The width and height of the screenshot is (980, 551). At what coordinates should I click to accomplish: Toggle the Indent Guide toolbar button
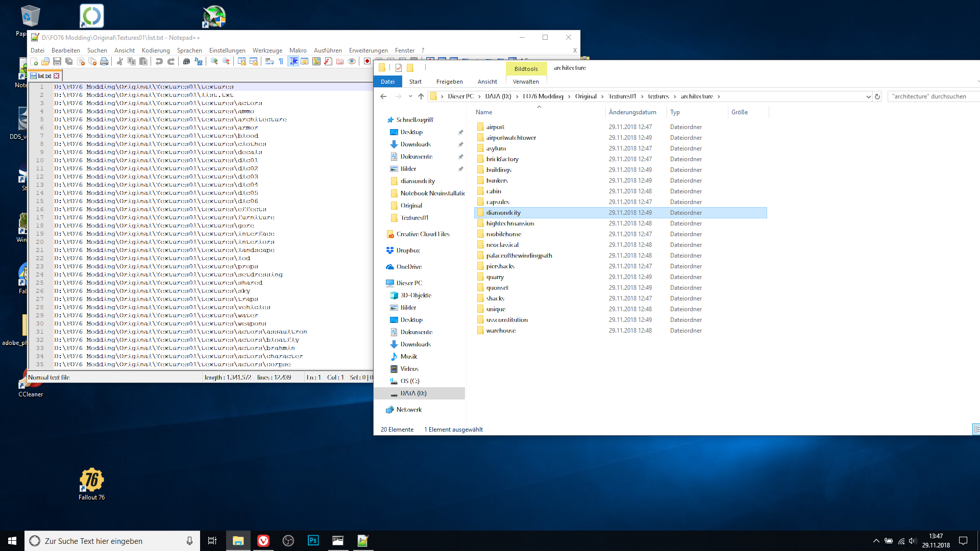[x=293, y=61]
